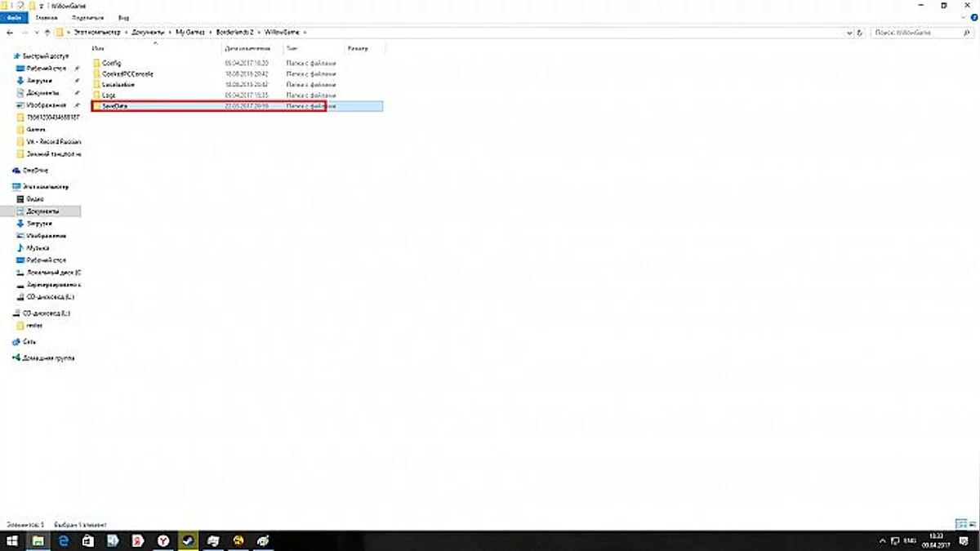This screenshot has width=980, height=551.
Task: Go up one folder level arrow
Action: [47, 32]
